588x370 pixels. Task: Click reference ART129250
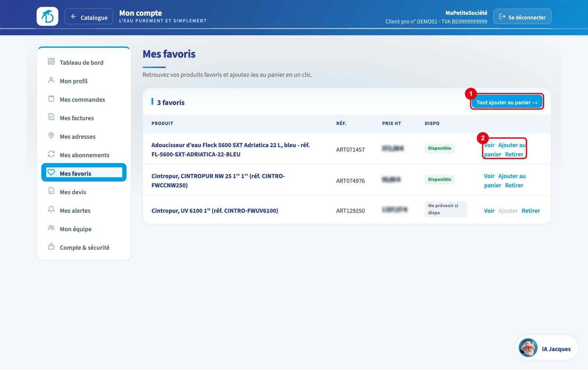(350, 211)
